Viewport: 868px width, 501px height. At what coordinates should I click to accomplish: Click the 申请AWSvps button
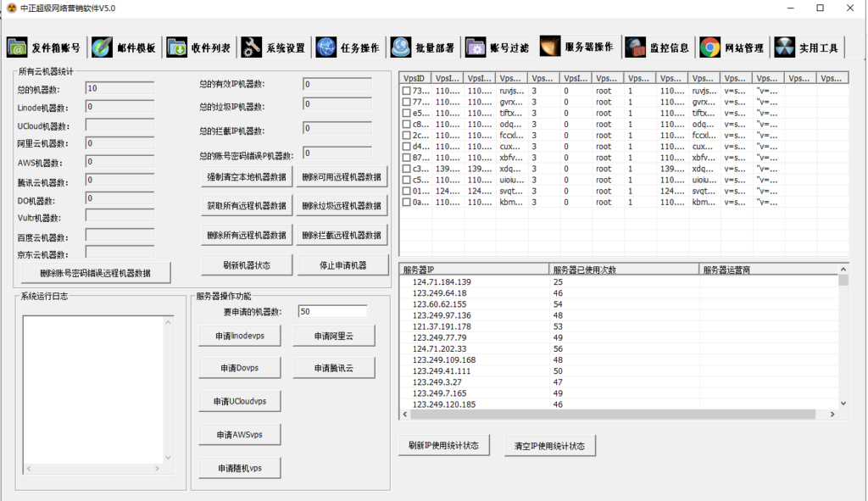[240, 435]
